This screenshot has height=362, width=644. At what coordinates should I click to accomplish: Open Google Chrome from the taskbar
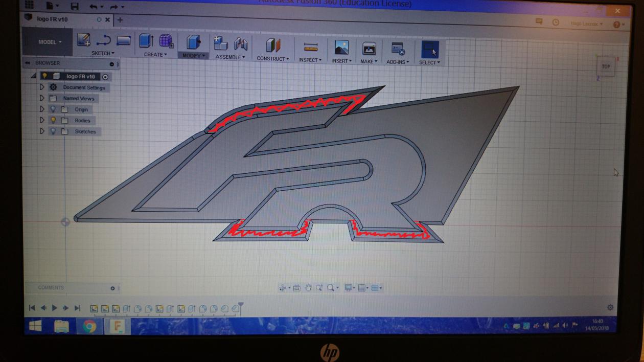pyautogui.click(x=89, y=326)
